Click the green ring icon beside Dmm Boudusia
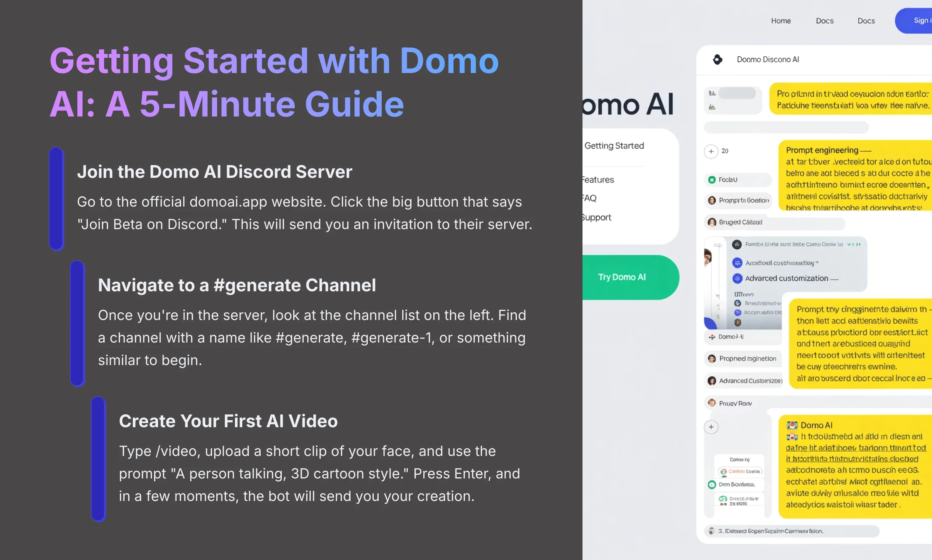 point(711,484)
